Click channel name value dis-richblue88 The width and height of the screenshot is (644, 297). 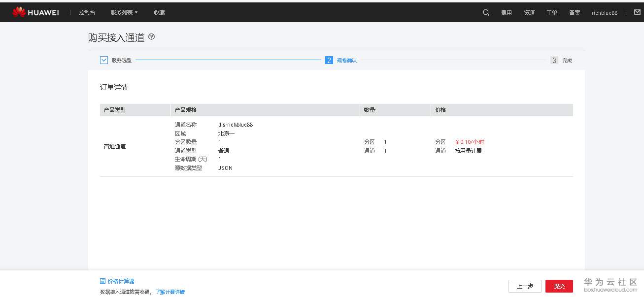pyautogui.click(x=236, y=125)
